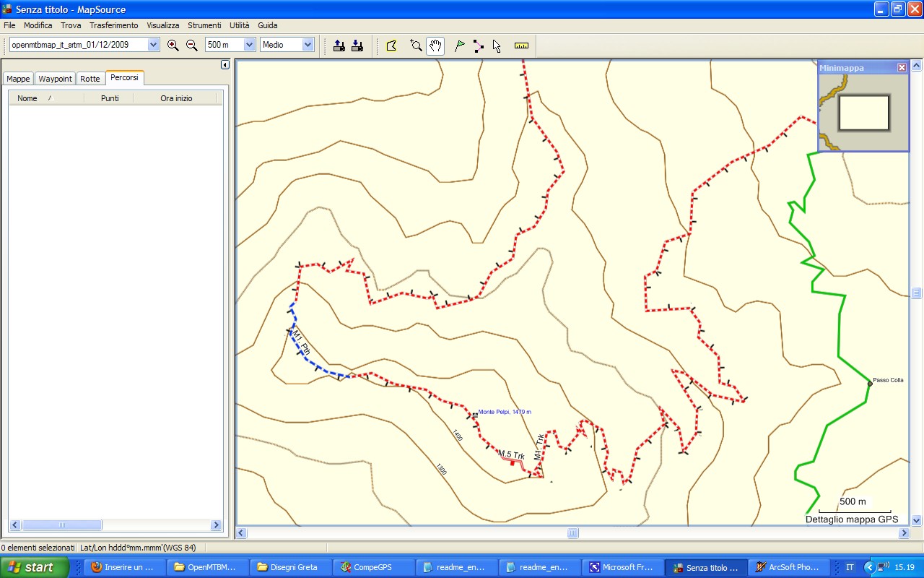The height and width of the screenshot is (578, 924).
Task: Switch to the Microsoft Fr... taskbar item
Action: click(624, 567)
